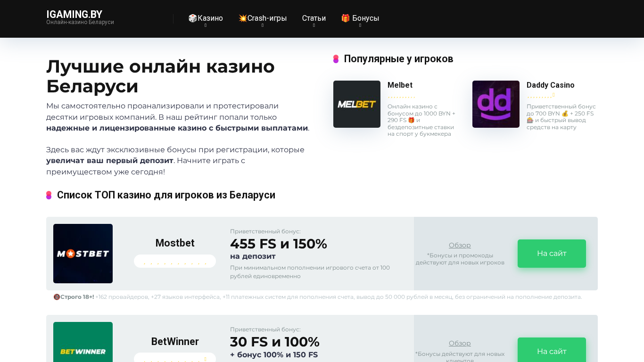Viewport: 644px width, 362px height.
Task: Go to the Mostbet site via На сайт
Action: pos(552,254)
